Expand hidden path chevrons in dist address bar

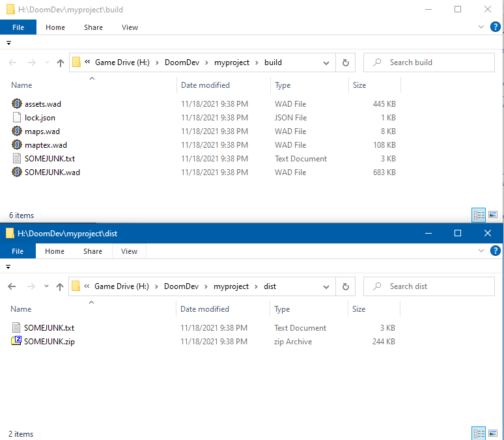[87, 286]
